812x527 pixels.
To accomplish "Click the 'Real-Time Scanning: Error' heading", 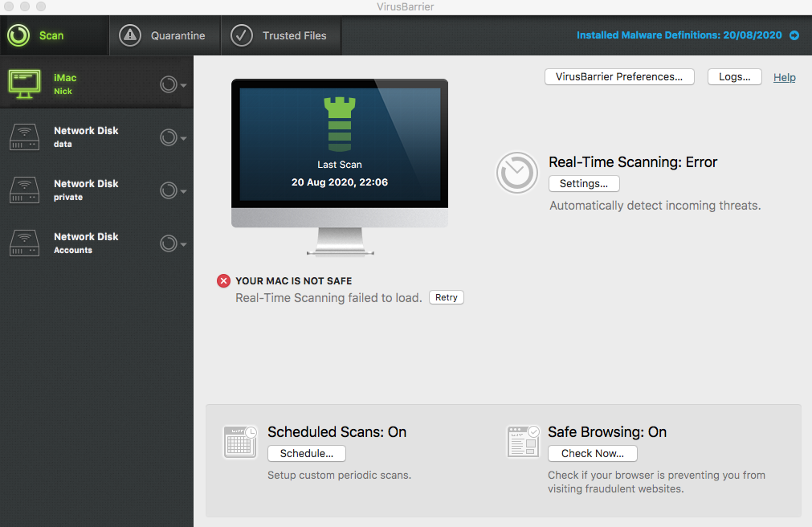I will click(x=633, y=162).
